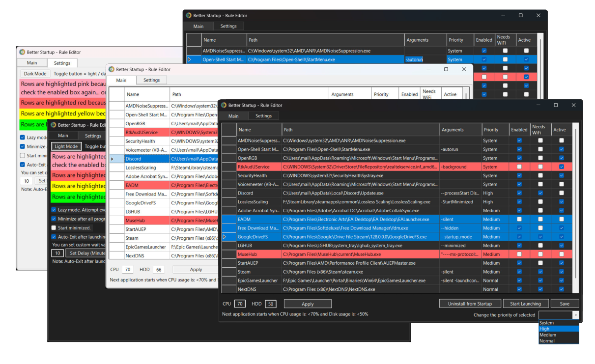The height and width of the screenshot is (364, 595).
Task: Open the Change the priority of selected dropdown arrow
Action: [x=576, y=315]
